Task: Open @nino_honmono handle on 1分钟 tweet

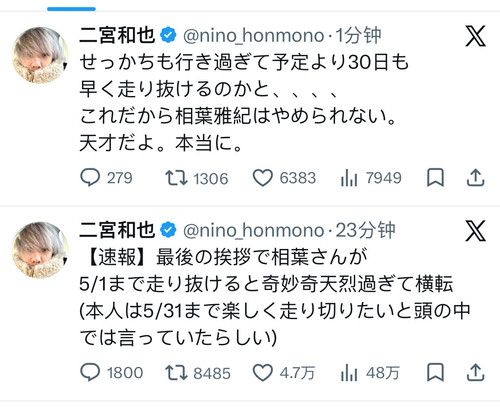Action: tap(254, 36)
